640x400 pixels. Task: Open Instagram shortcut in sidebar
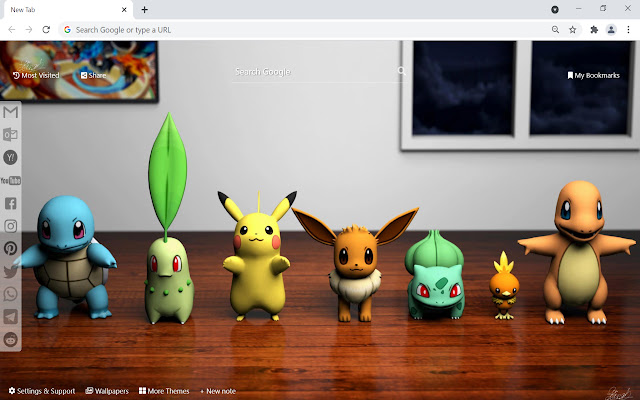(x=11, y=226)
